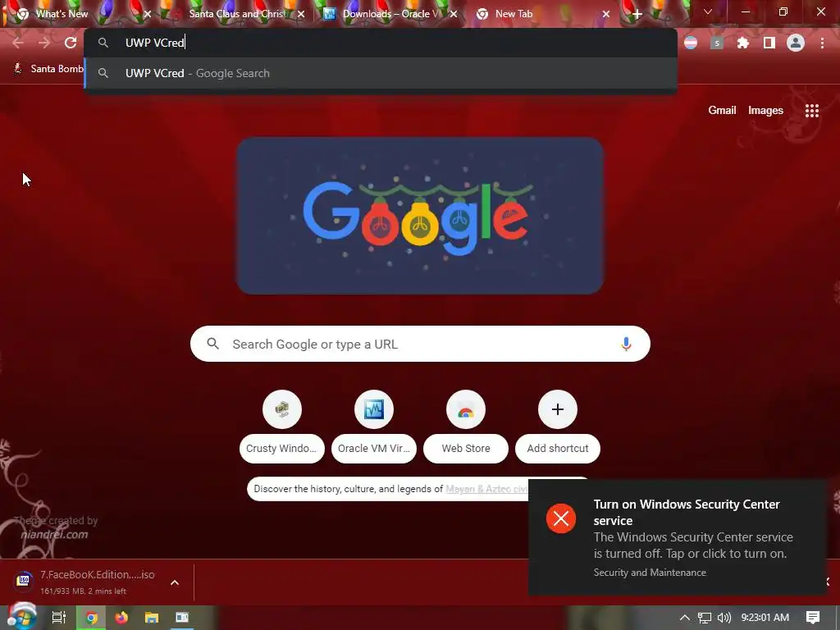Start voice search with microphone icon
The image size is (840, 630).
[x=626, y=344]
